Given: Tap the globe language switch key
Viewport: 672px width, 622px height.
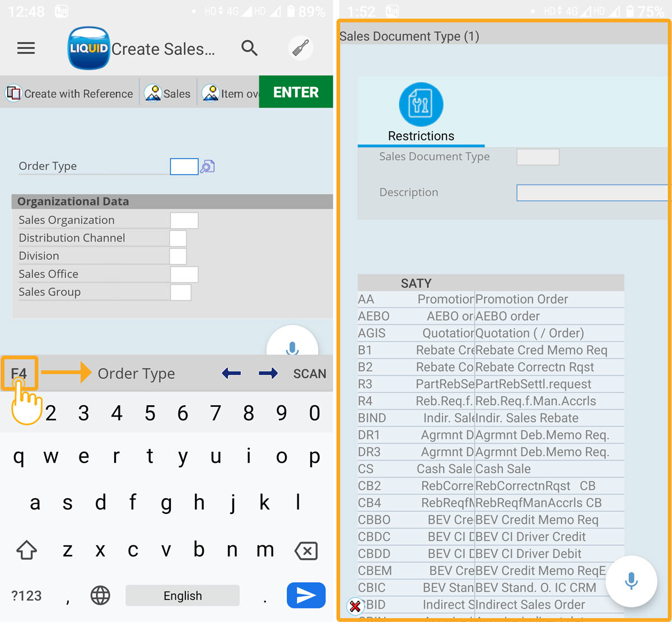Looking at the screenshot, I should [100, 596].
